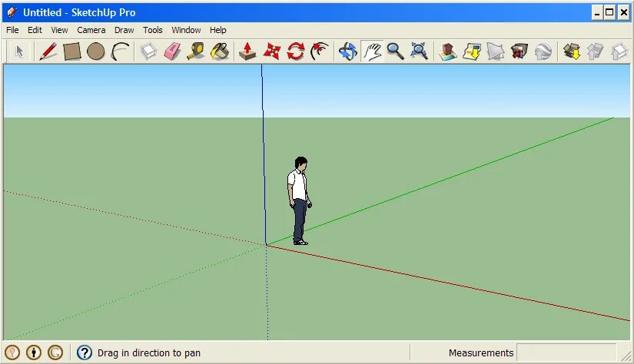Open the File menu
The image size is (634, 364).
pos(12,30)
